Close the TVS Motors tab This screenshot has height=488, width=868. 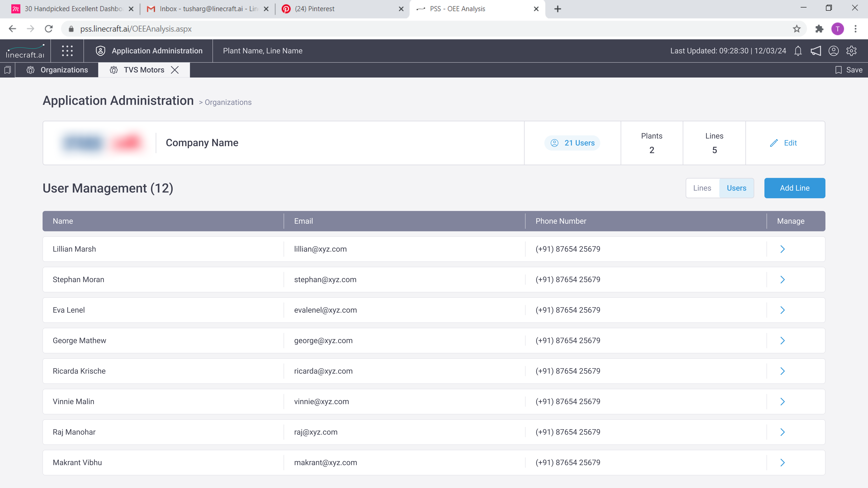tap(175, 70)
